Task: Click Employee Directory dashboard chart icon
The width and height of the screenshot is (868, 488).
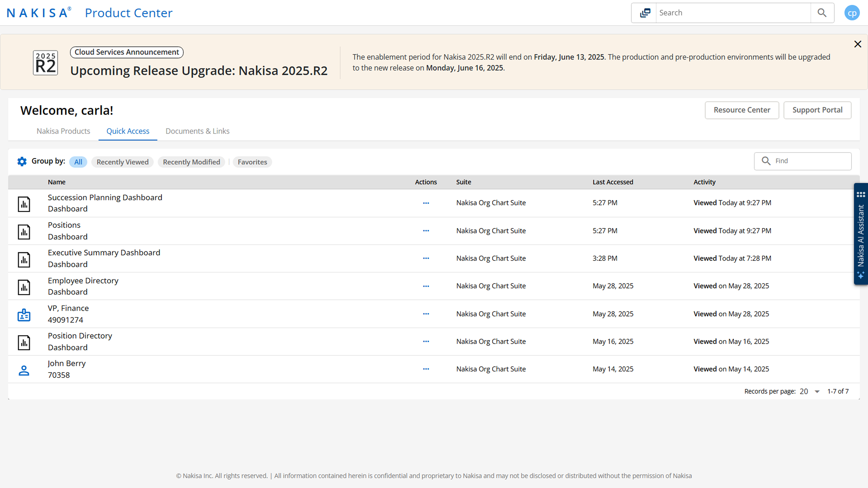Action: (x=24, y=287)
